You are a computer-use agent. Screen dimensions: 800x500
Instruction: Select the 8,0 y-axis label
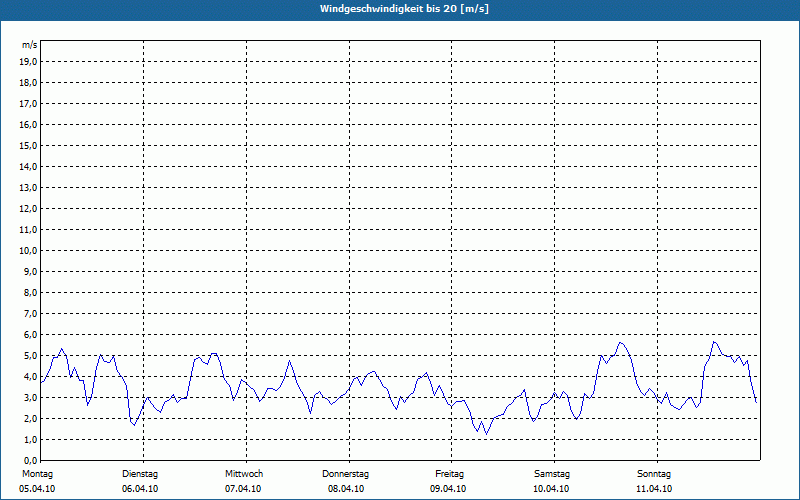coord(30,292)
